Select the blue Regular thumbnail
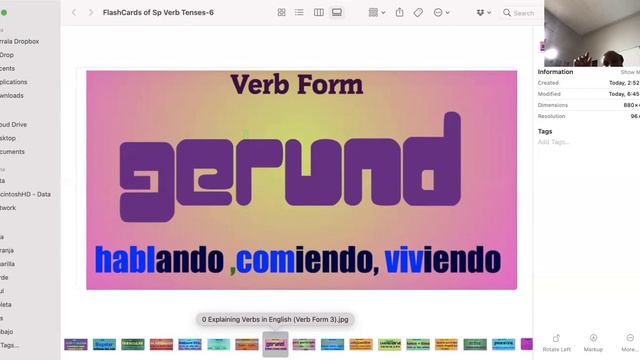 point(104,344)
